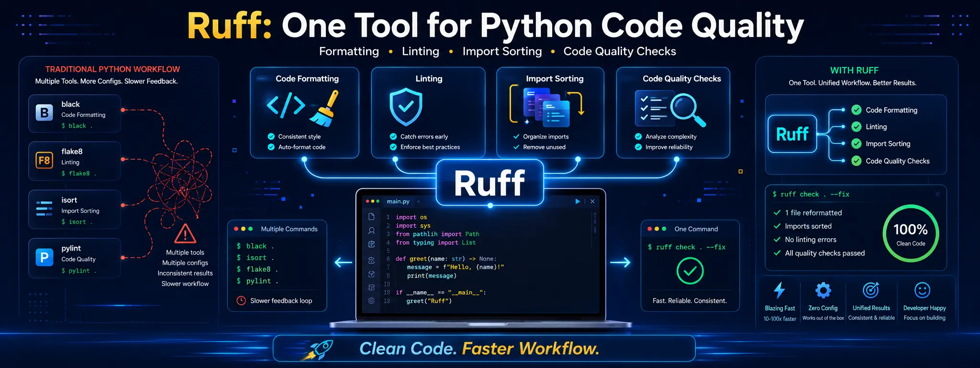Click the editor's vertical scrollbar
Screen dimensions: 980x368
(x=595, y=223)
